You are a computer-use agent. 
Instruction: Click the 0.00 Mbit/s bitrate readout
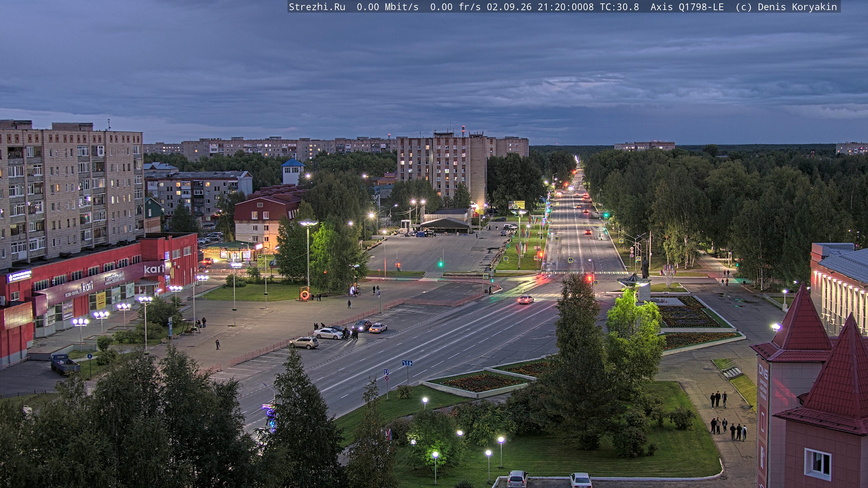[x=387, y=7]
